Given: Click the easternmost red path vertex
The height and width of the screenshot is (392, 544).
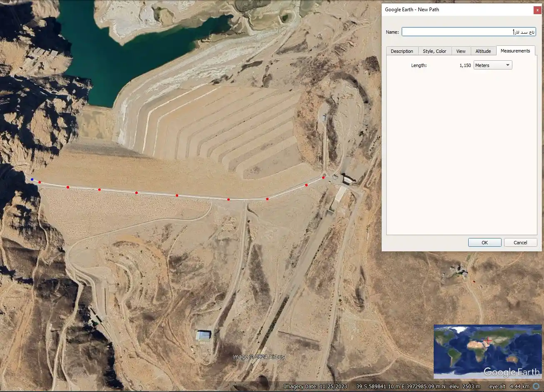Looking at the screenshot, I should tap(323, 178).
